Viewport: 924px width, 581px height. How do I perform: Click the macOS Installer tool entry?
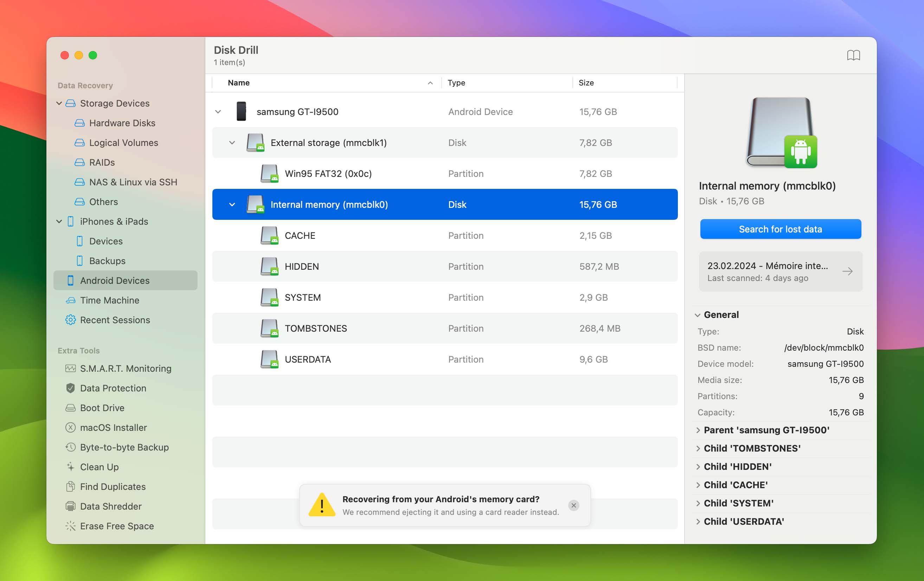click(113, 427)
